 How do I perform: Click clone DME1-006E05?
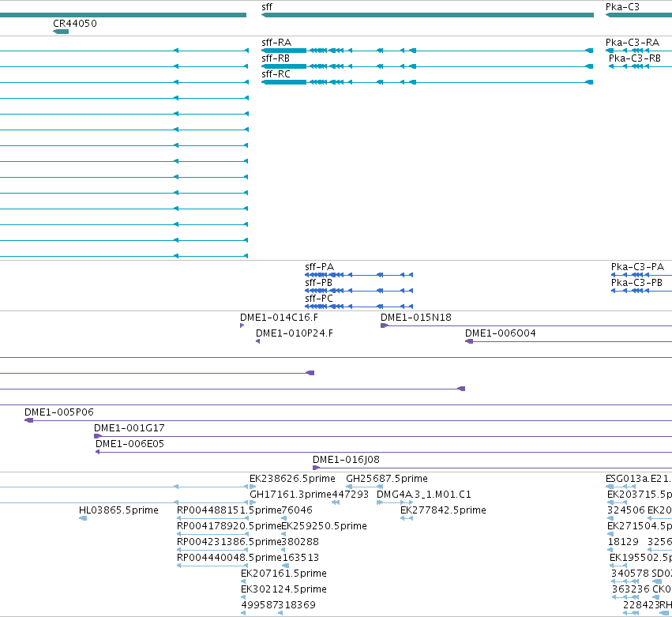pyautogui.click(x=384, y=452)
